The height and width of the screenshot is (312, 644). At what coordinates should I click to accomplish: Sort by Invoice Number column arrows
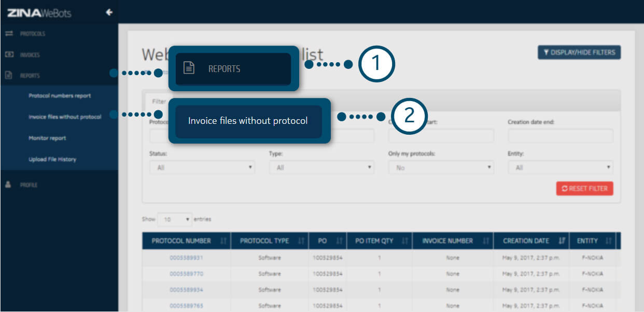486,241
